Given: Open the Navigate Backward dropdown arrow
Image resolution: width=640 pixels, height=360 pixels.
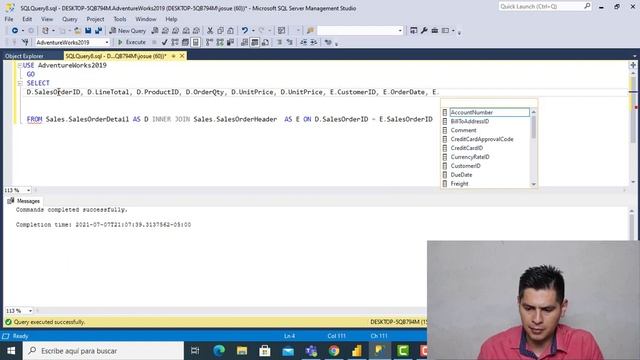Looking at the screenshot, I should click(23, 31).
